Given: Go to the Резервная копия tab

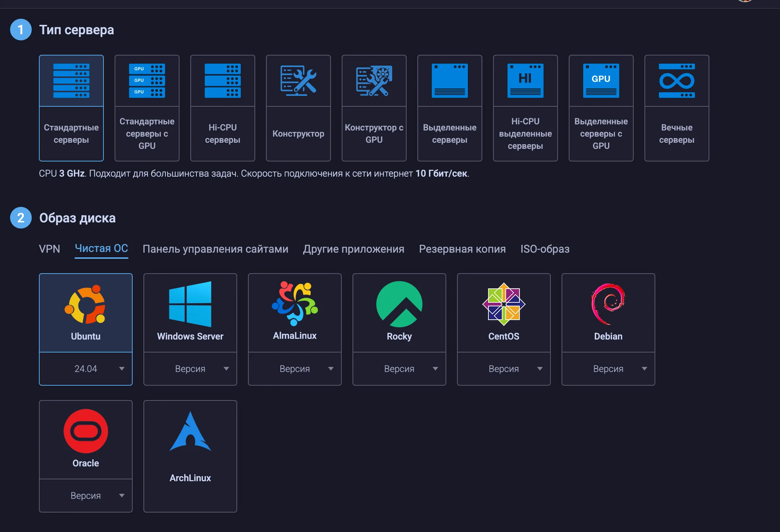Looking at the screenshot, I should pos(462,249).
